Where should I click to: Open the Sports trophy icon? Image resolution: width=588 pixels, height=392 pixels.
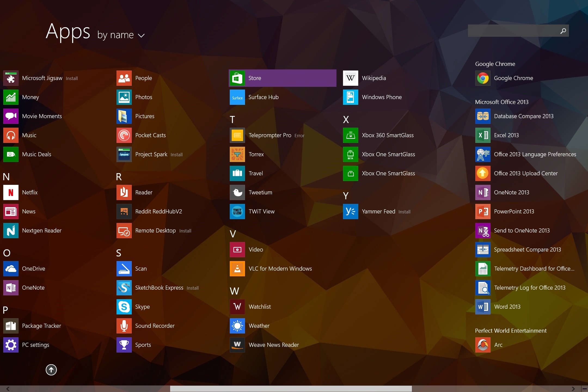click(124, 345)
